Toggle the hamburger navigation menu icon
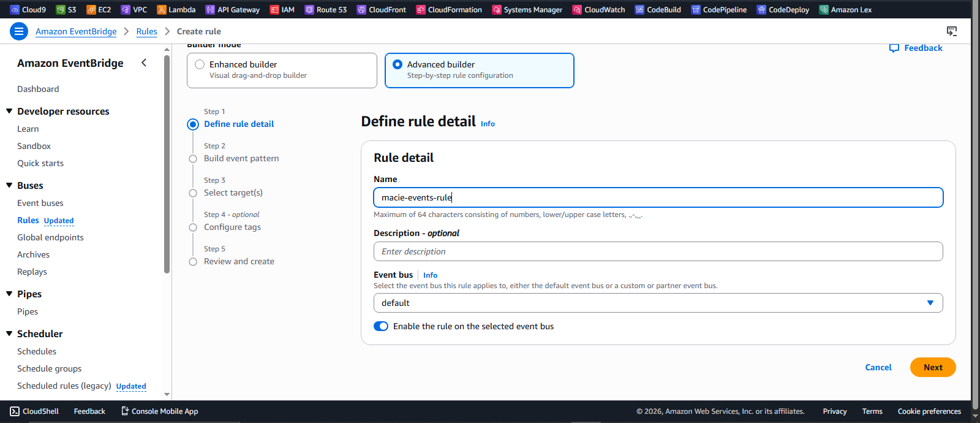980x423 pixels. 19,31
